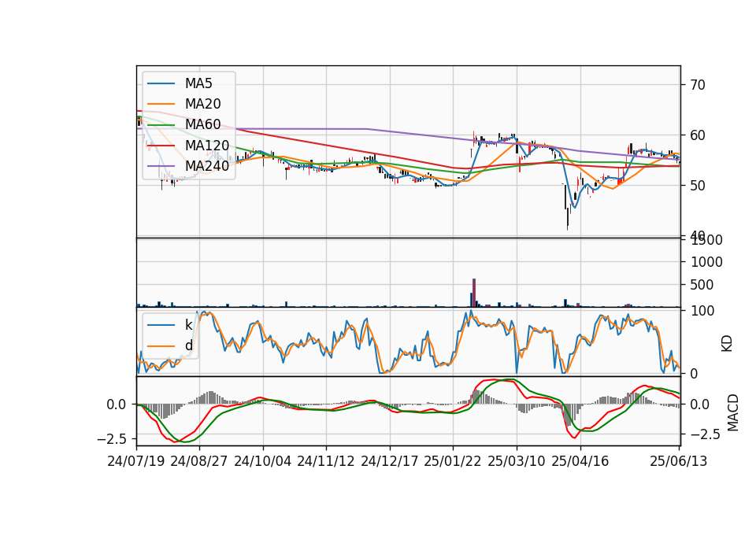This screenshot has width=756, height=543.
Task: Click the volume axis value 500
Action: (x=702, y=285)
